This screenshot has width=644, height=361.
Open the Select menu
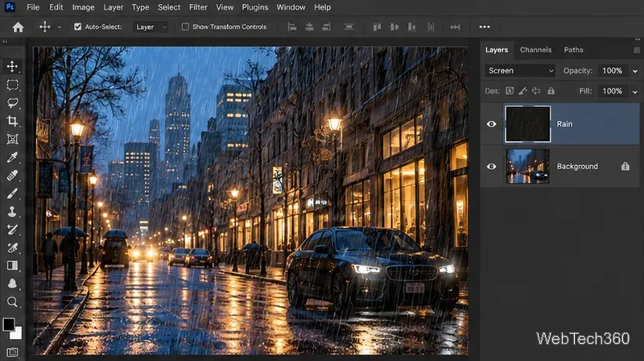point(169,7)
